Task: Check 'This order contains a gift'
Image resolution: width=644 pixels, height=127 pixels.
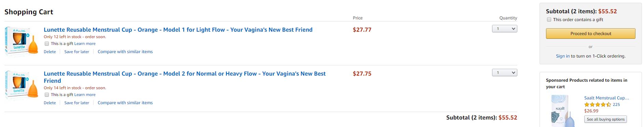Action: [x=549, y=19]
